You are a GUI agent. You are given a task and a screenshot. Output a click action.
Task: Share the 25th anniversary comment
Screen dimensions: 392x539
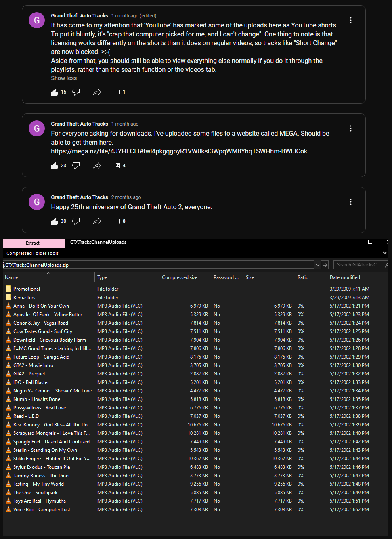tap(97, 222)
